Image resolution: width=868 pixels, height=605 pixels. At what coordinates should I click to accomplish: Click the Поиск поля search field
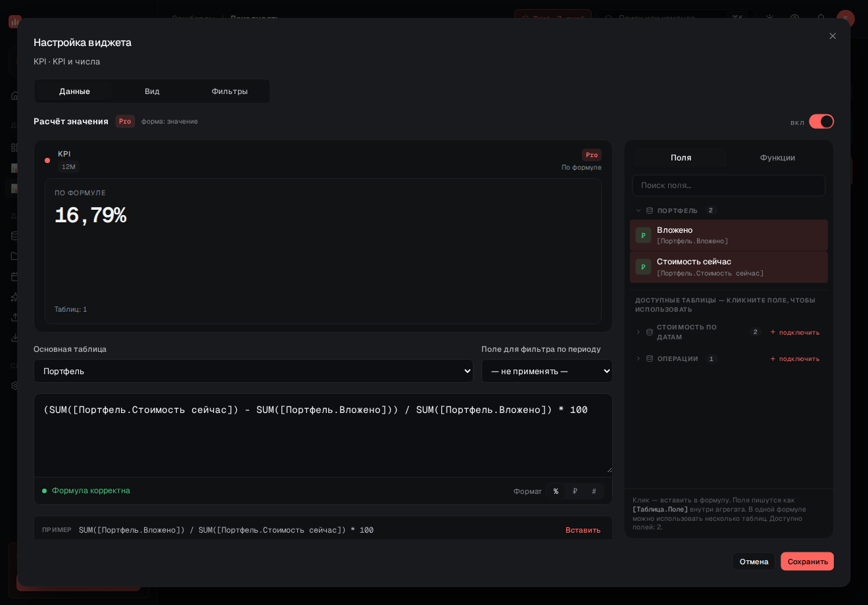[729, 185]
